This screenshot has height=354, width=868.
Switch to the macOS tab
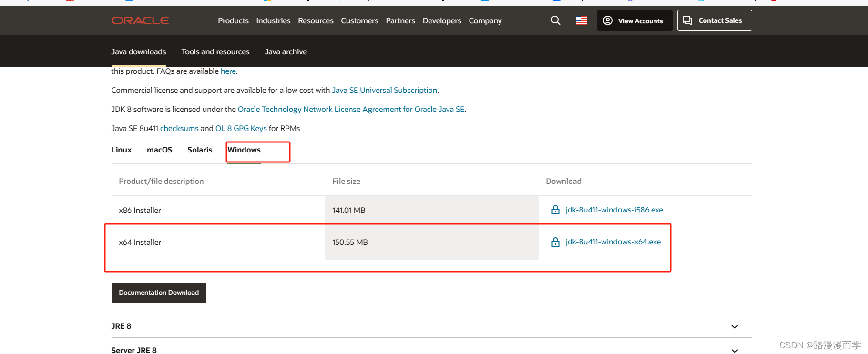(x=160, y=150)
